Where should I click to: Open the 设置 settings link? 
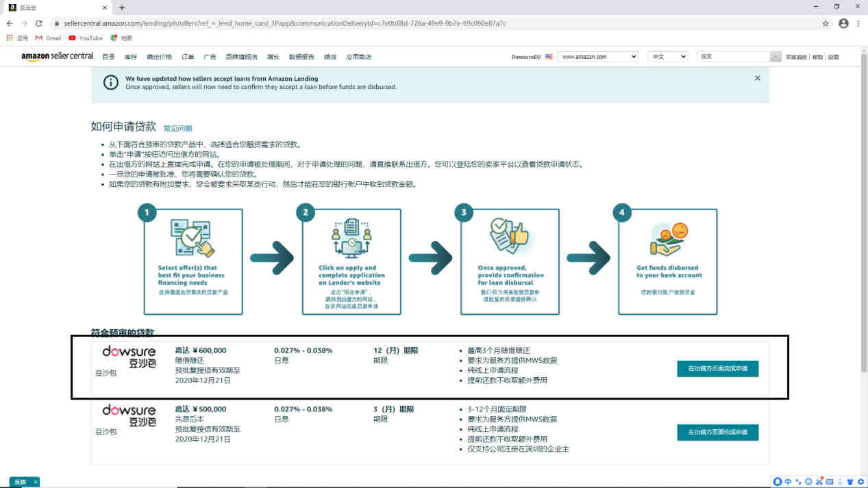coord(833,57)
